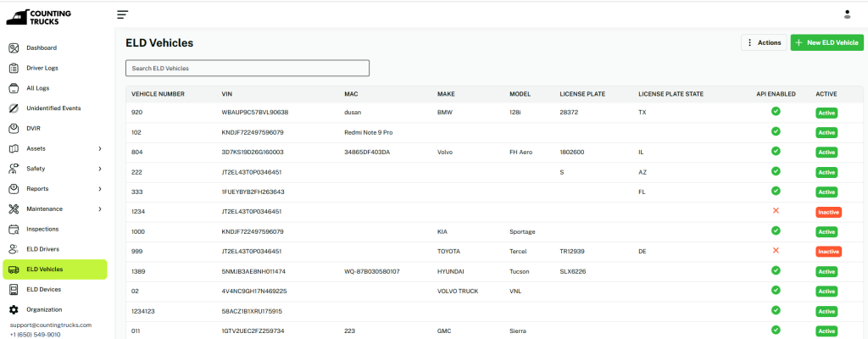This screenshot has width=868, height=339.
Task: Expand the Reports submenu chevron
Action: pyautogui.click(x=100, y=189)
